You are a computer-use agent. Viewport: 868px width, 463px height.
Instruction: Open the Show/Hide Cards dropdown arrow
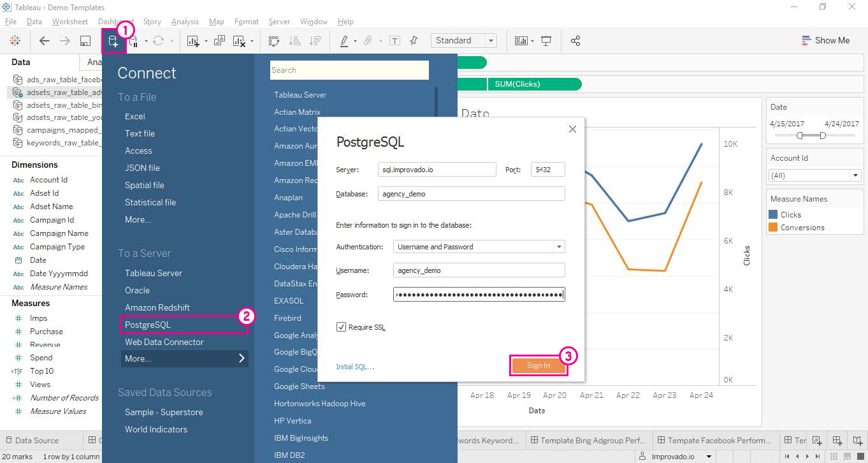(533, 41)
